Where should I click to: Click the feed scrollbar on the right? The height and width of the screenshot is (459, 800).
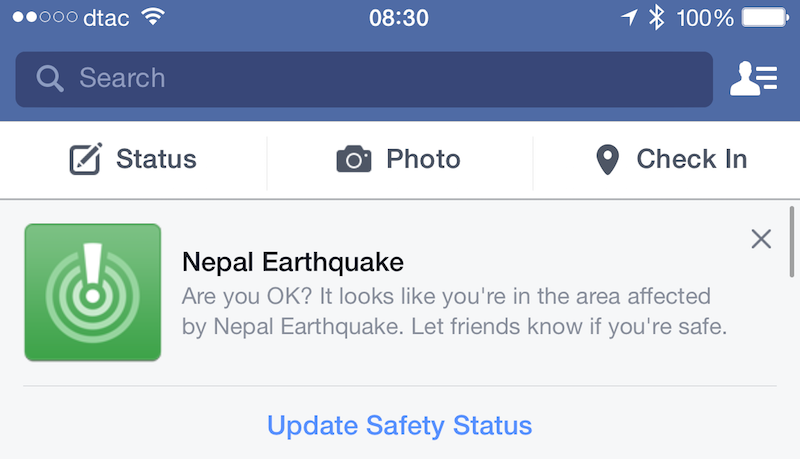coord(792,240)
